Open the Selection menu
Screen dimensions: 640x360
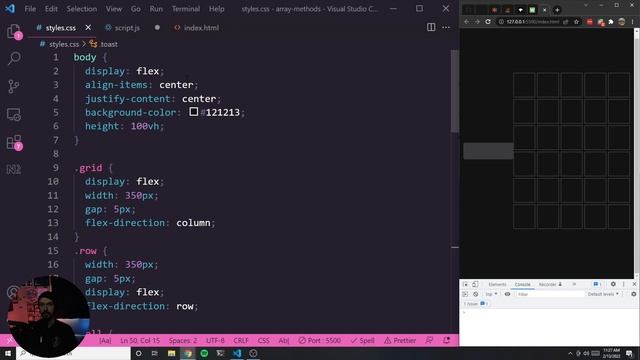coord(82,9)
